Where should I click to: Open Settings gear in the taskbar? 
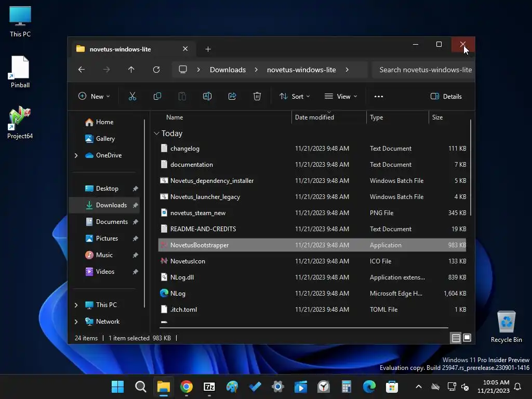278,387
